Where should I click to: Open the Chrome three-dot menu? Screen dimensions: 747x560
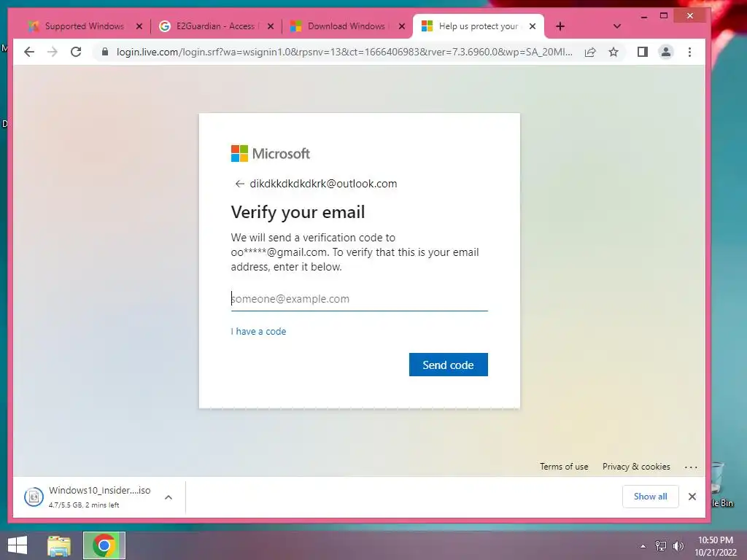[x=689, y=52]
